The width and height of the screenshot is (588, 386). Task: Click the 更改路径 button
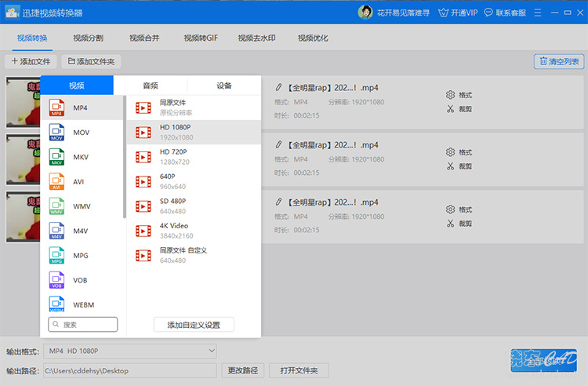click(242, 370)
